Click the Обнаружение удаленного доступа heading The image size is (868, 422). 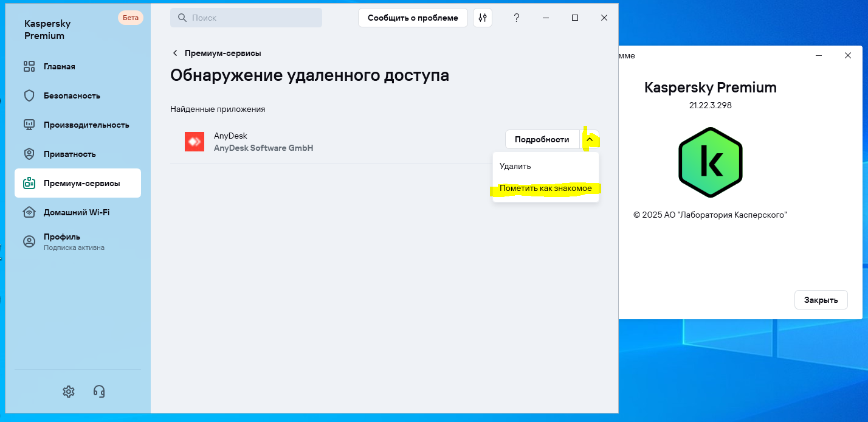pos(310,75)
